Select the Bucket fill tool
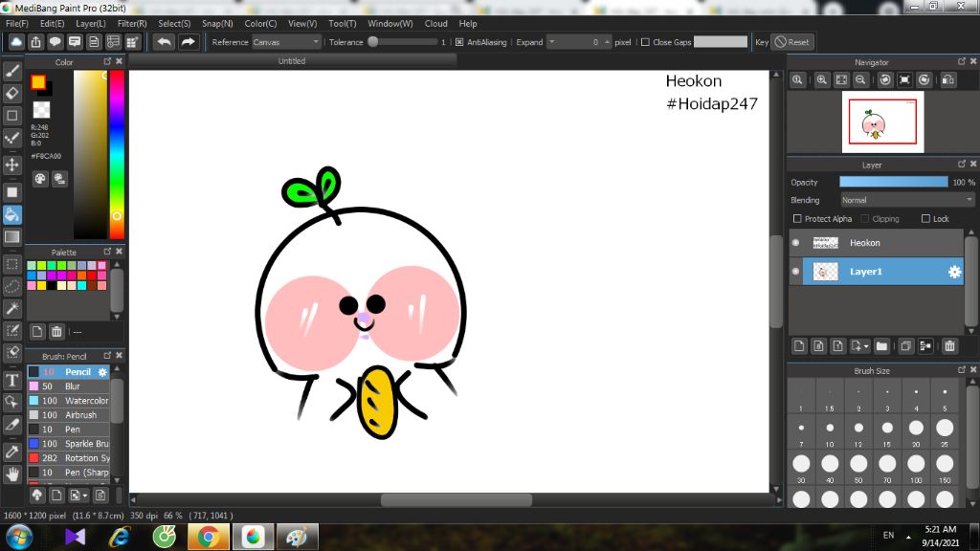Screen dimensions: 980x551 11,215
